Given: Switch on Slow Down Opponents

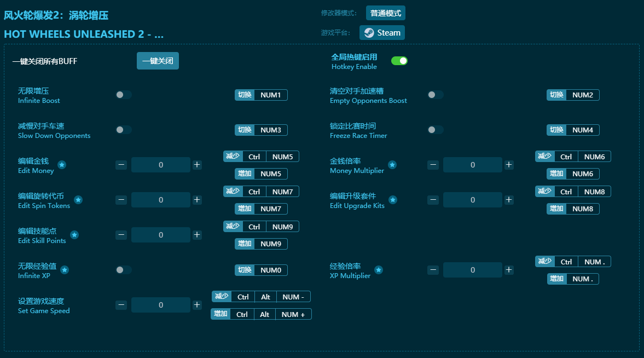Looking at the screenshot, I should pos(124,130).
